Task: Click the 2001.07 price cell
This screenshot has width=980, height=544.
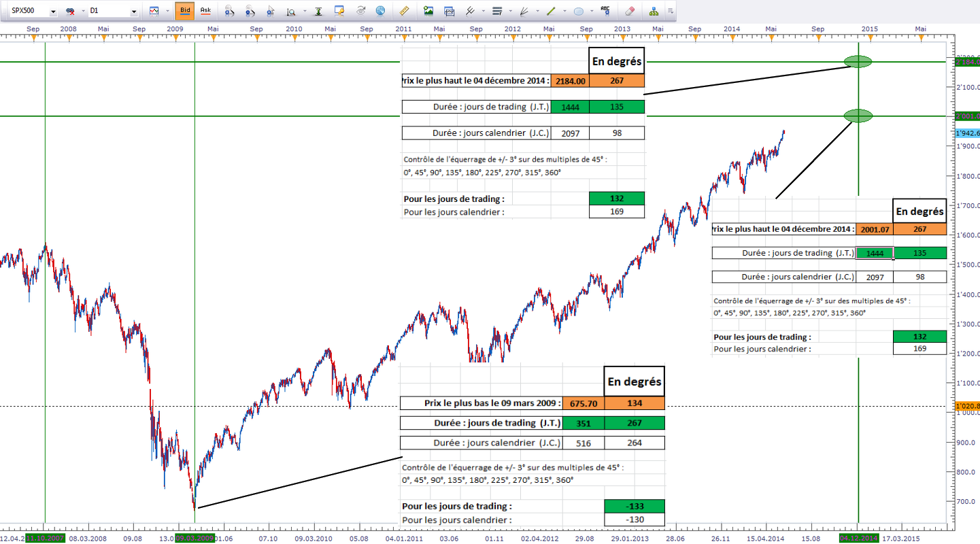Action: [875, 229]
